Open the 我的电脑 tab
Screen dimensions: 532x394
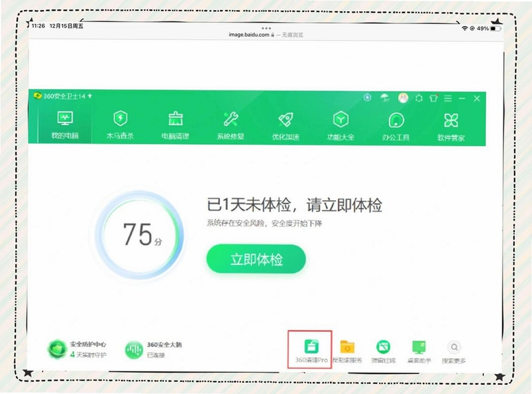(x=65, y=125)
